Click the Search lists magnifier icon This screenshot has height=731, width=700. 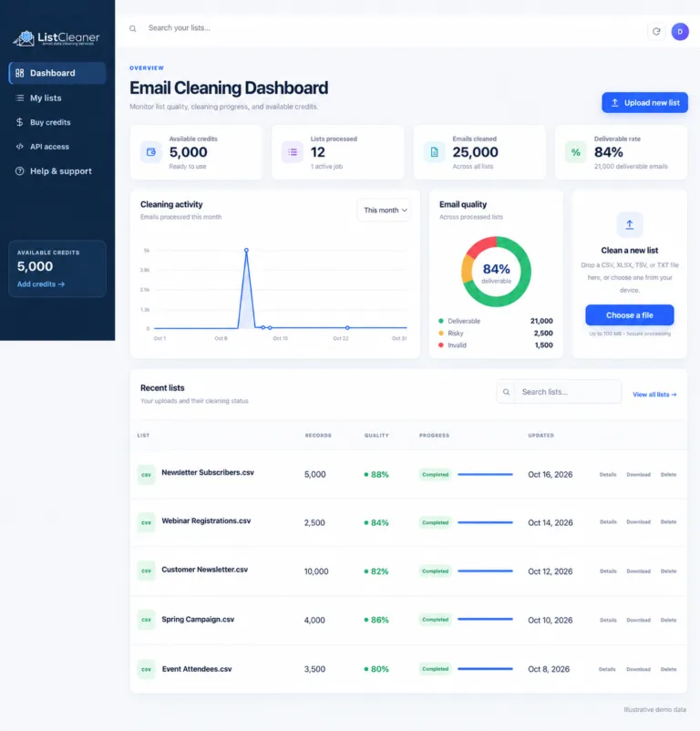[506, 392]
